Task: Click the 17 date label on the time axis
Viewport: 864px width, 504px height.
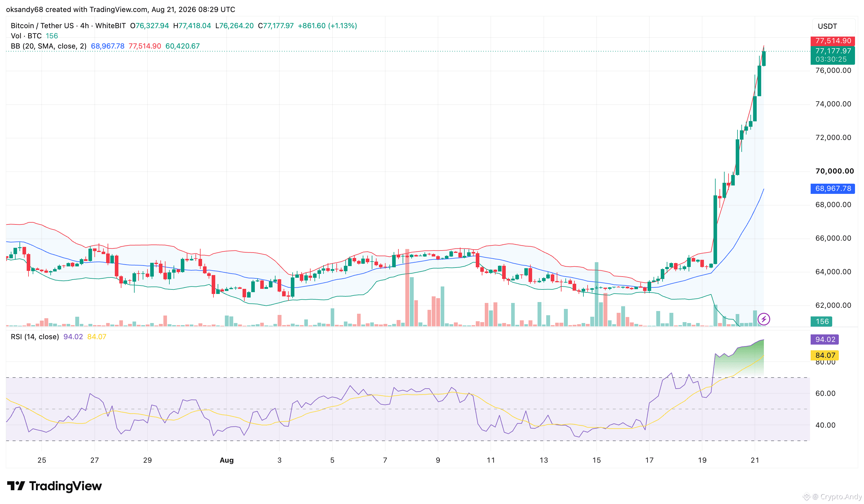Action: pos(649,460)
